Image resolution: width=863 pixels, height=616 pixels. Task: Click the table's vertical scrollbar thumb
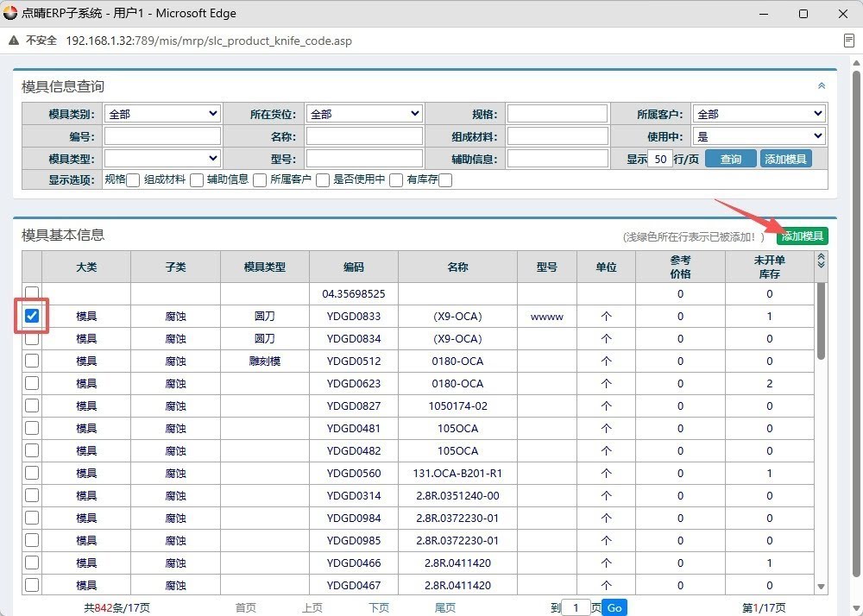coord(821,321)
